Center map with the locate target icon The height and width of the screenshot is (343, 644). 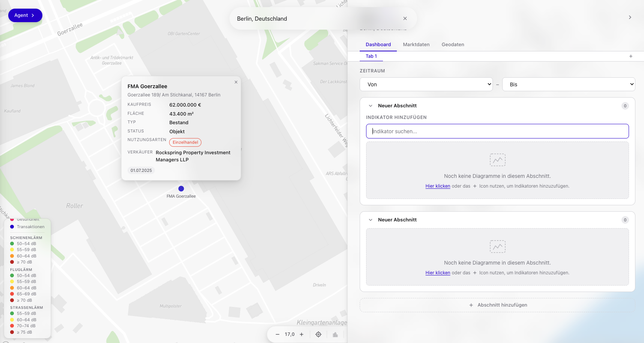(318, 334)
